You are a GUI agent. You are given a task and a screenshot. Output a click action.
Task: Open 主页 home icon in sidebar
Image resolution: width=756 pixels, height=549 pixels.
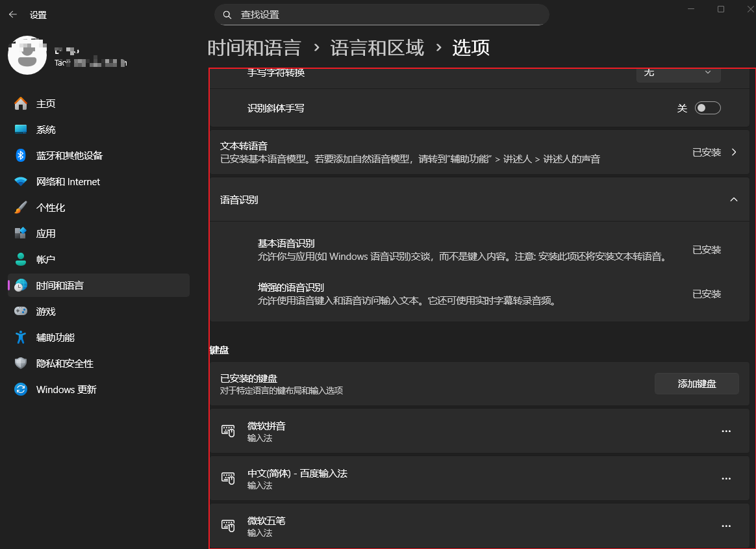tap(21, 103)
